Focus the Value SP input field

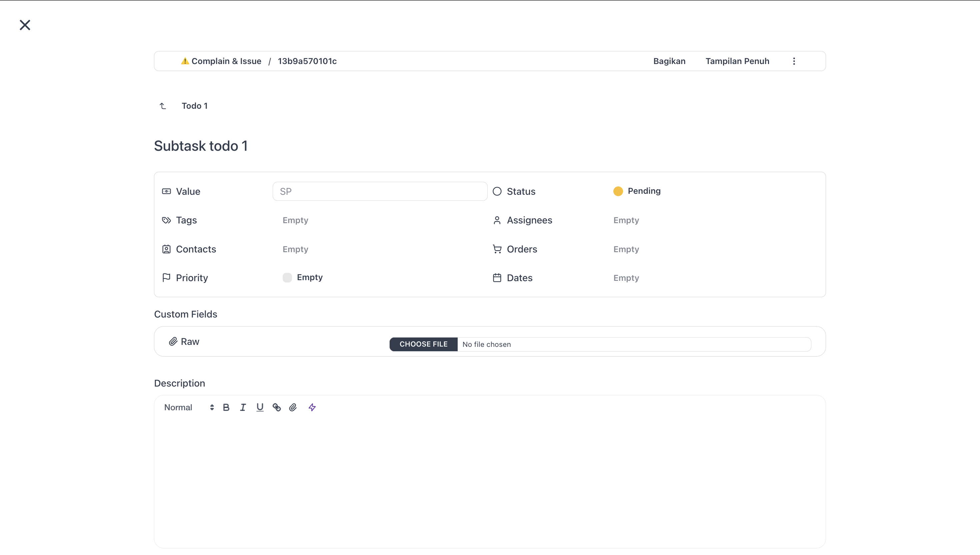point(380,191)
